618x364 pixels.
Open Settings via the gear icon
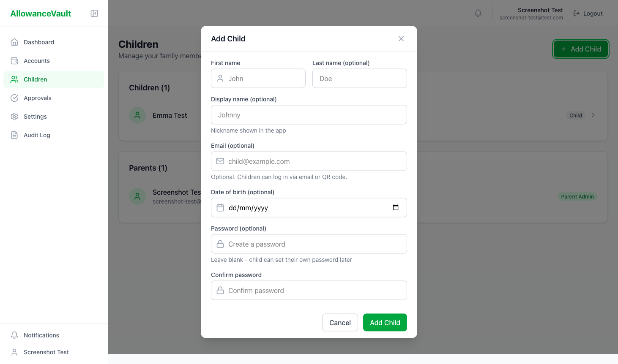pos(14,116)
